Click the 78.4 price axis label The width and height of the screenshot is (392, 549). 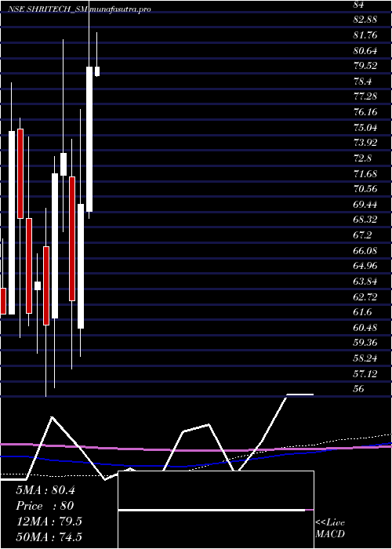[362, 82]
